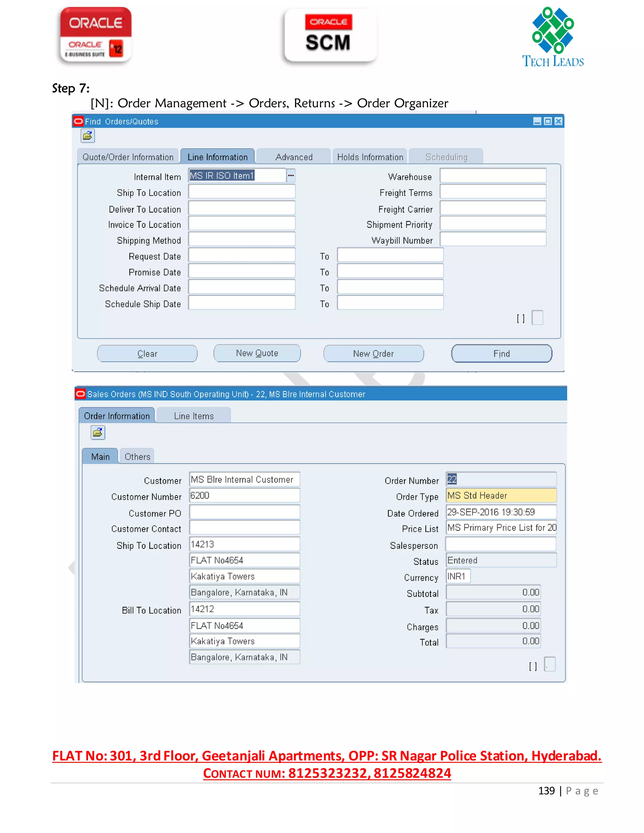Screen dimensions: 644x833
Task: Open the Internal Item list of values
Action: point(291,175)
